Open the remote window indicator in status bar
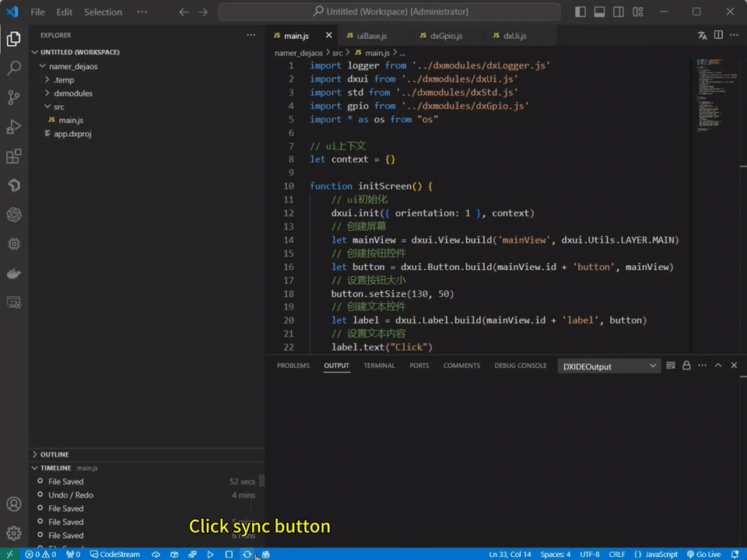This screenshot has height=560, width=747. [9, 555]
